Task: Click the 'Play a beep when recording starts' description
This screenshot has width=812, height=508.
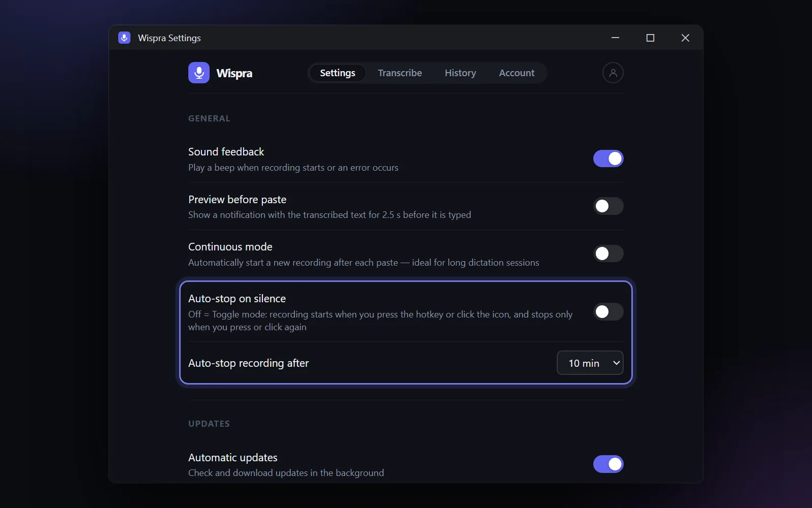Action: click(293, 168)
